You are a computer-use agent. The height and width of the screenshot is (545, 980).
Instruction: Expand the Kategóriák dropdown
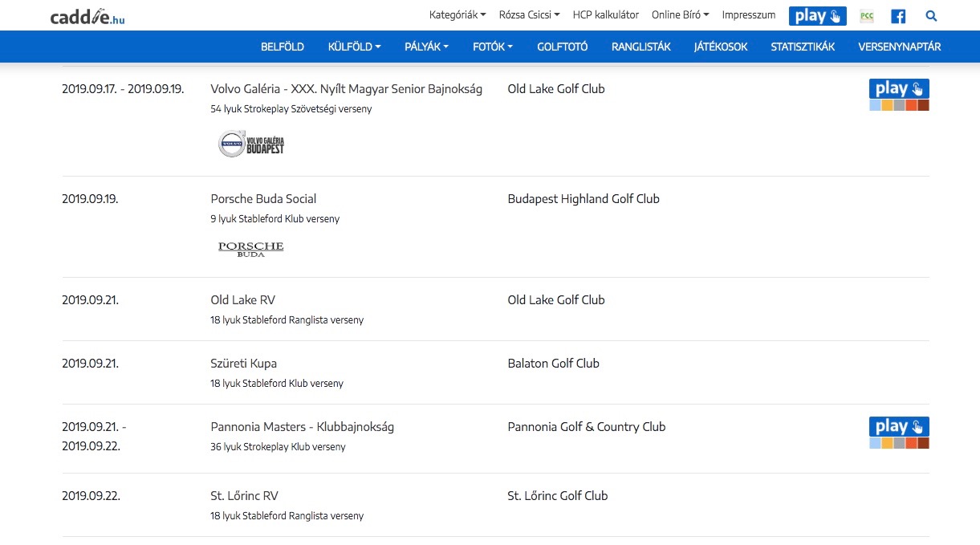(457, 15)
